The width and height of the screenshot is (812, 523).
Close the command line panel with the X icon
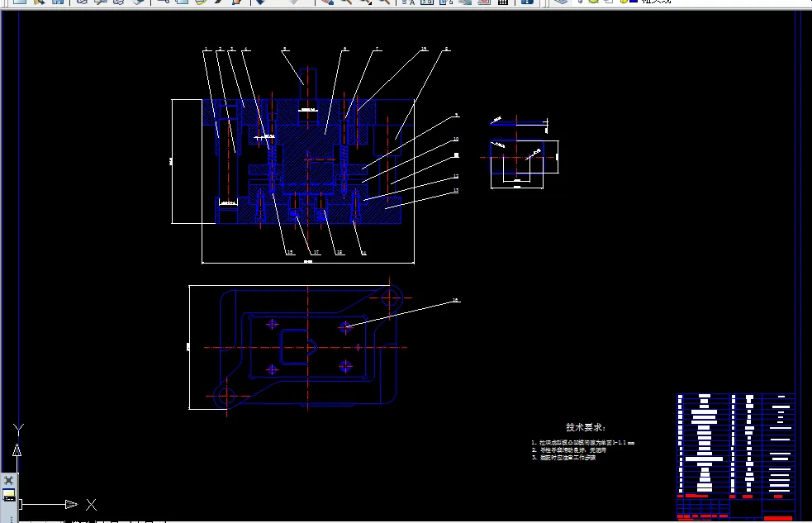click(x=8, y=480)
